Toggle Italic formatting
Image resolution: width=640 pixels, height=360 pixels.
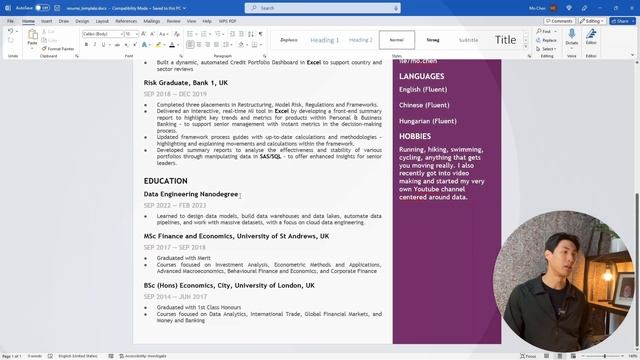pos(95,44)
